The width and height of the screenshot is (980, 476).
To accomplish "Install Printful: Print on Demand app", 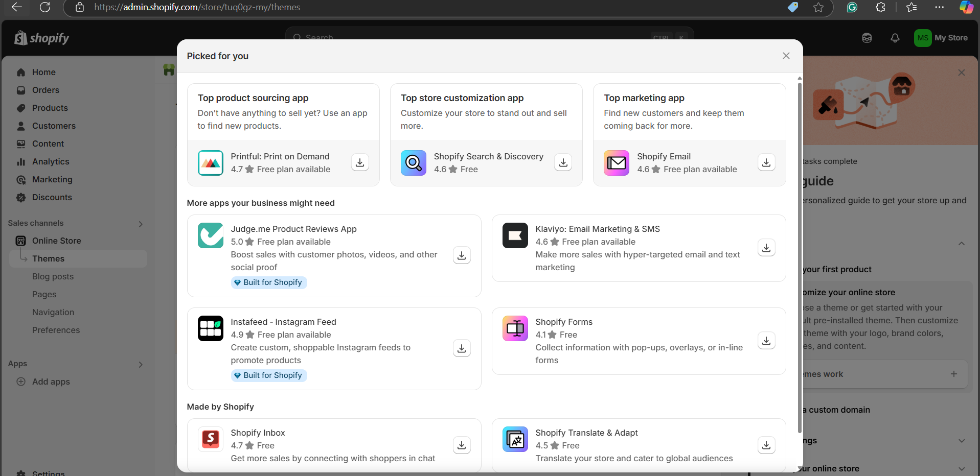I will (x=360, y=162).
